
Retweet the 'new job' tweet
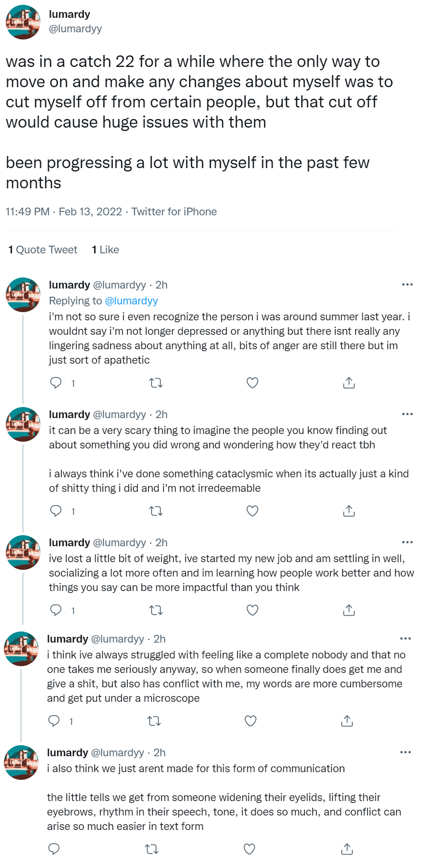tap(156, 610)
